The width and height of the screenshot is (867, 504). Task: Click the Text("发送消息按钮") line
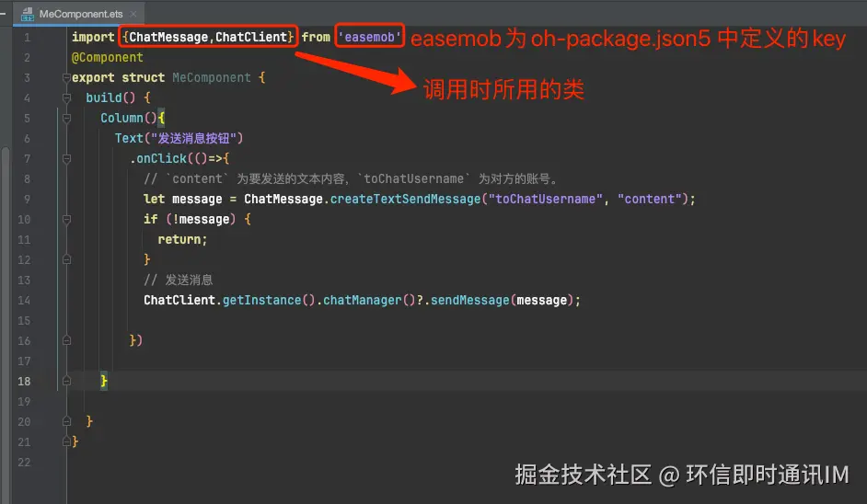pyautogui.click(x=179, y=138)
